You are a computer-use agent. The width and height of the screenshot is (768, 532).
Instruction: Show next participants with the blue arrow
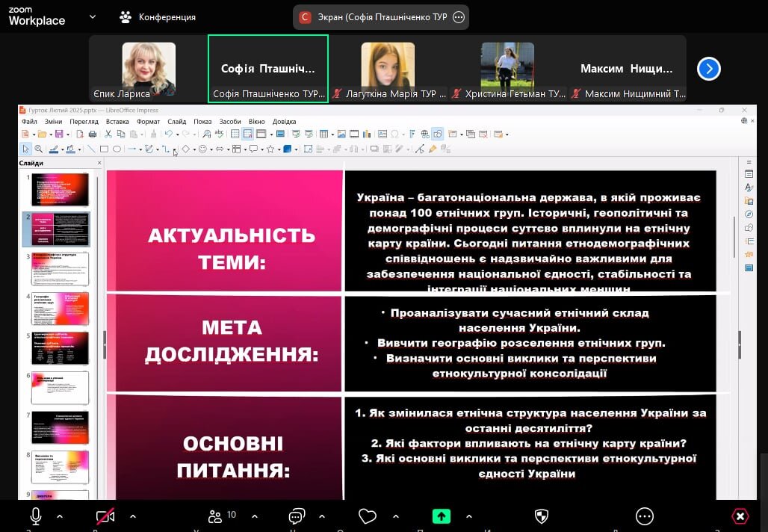[708, 69]
